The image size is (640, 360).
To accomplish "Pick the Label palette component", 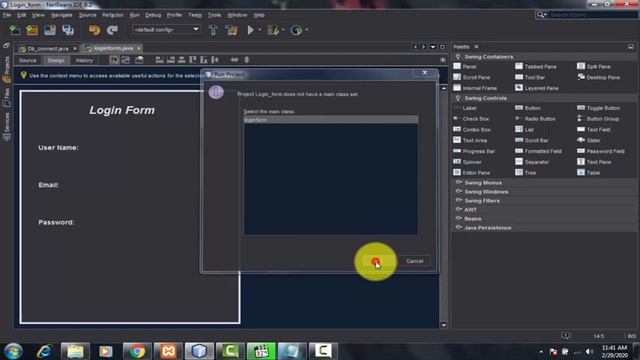I will click(465, 108).
